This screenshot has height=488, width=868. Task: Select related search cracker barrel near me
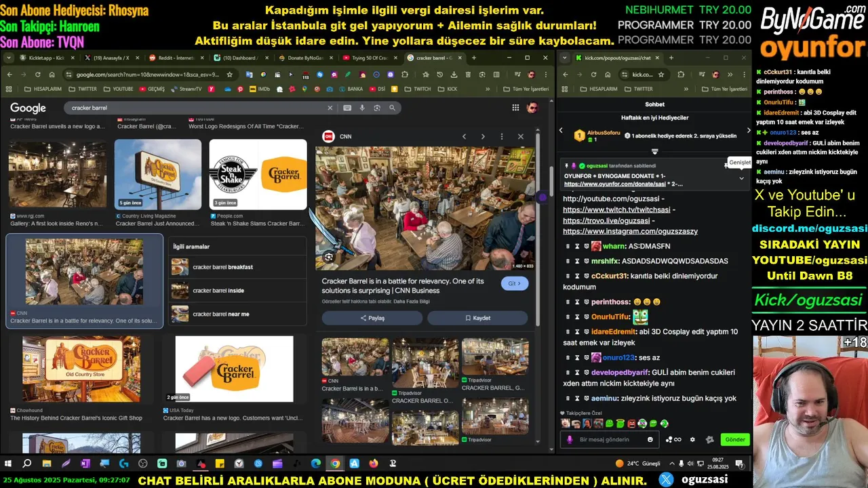(237, 314)
